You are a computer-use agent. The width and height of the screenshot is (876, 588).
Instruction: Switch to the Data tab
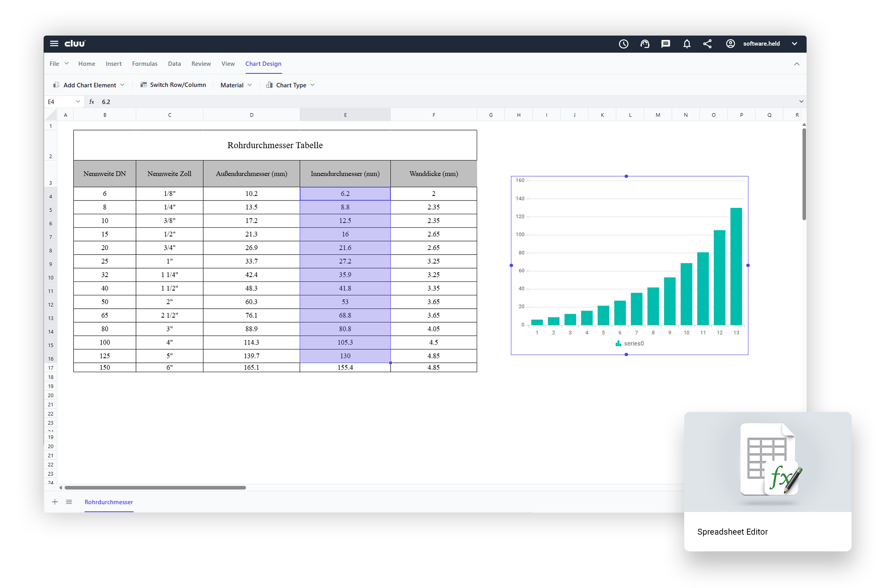tap(174, 64)
